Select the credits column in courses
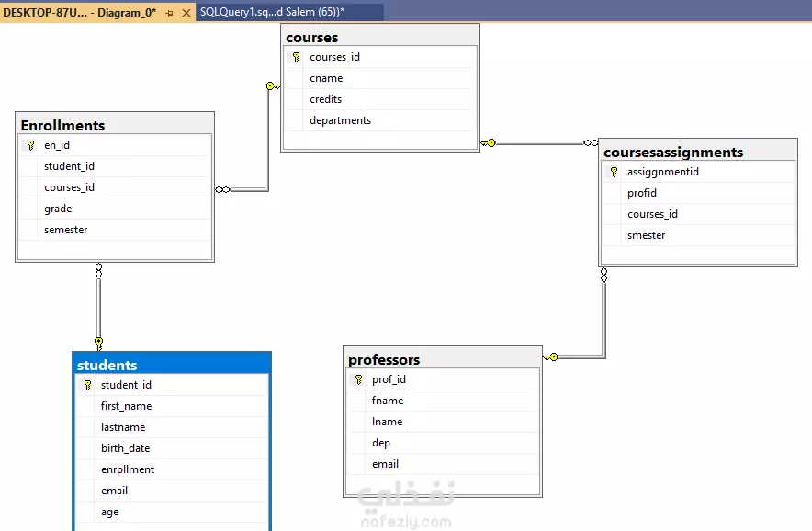This screenshot has height=531, width=812. pos(380,99)
